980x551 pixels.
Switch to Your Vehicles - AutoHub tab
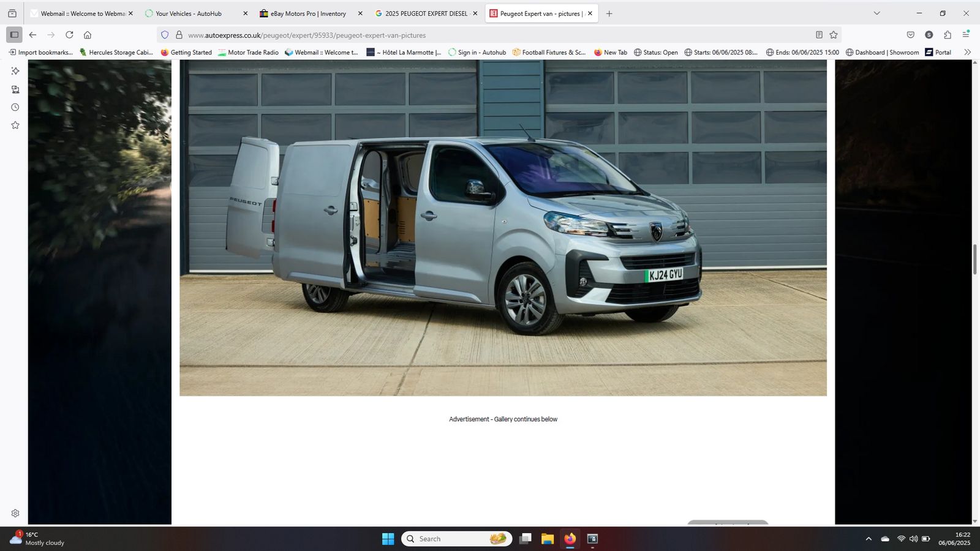(x=189, y=13)
